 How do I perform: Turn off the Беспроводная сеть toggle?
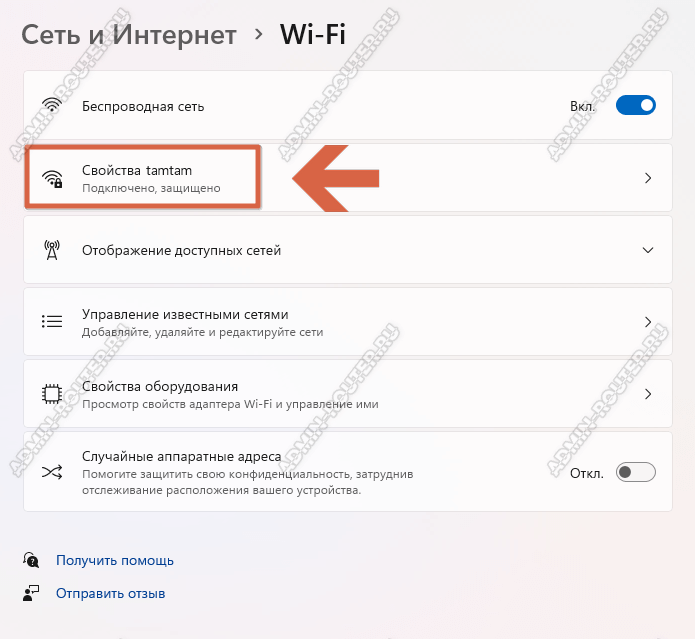636,105
